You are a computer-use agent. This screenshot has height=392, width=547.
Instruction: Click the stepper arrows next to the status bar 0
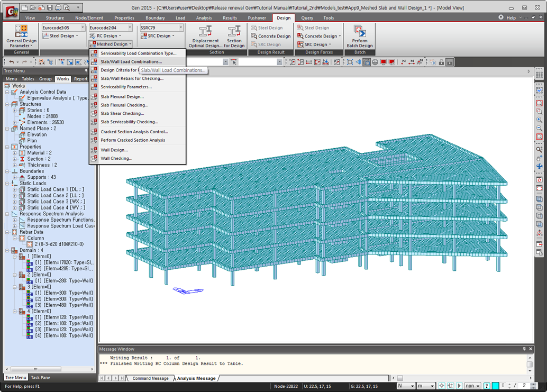click(x=509, y=386)
